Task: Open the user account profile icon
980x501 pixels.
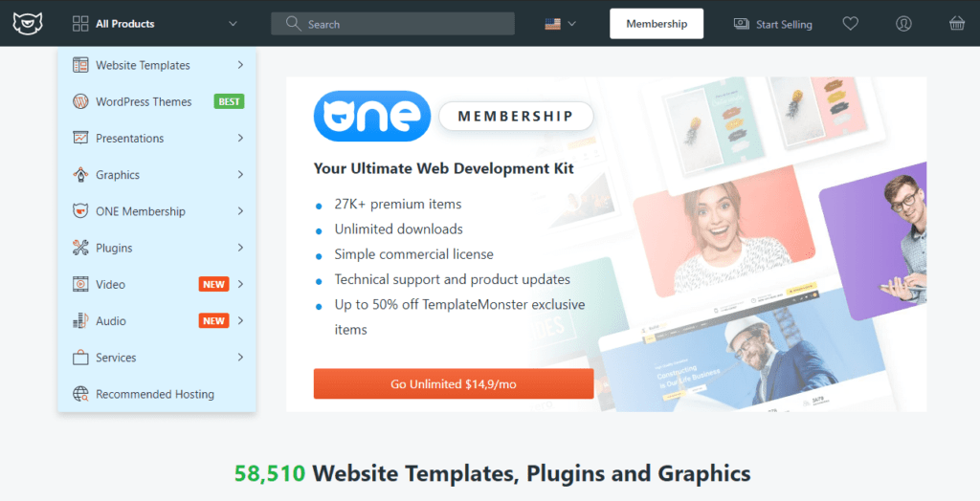Action: click(903, 24)
